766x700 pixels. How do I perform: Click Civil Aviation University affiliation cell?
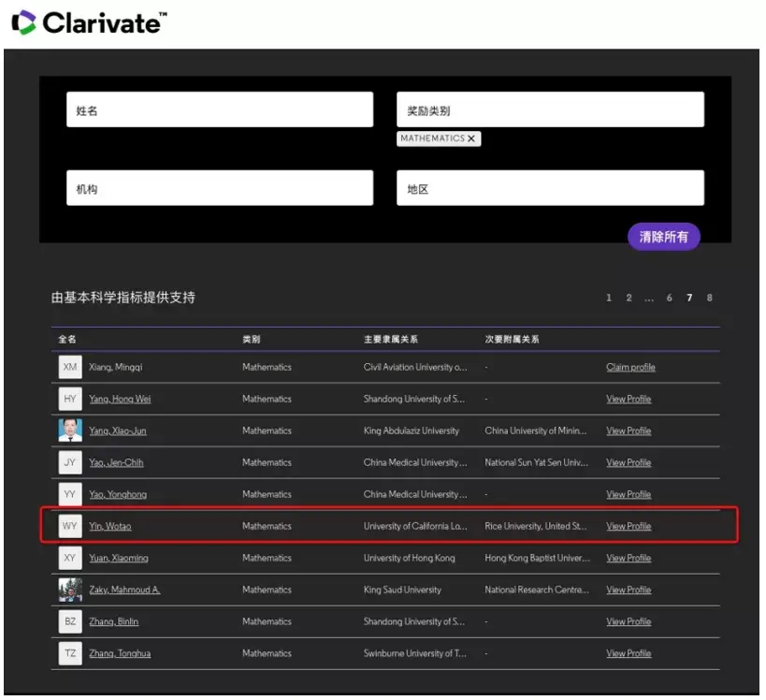point(415,367)
